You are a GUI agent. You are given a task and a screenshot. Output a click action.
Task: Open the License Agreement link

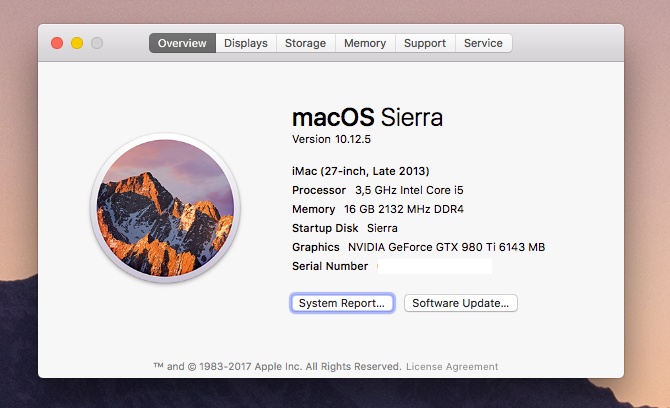[452, 367]
